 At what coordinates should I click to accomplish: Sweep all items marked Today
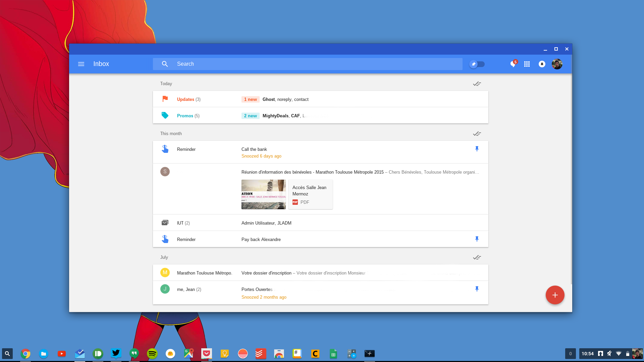477,84
